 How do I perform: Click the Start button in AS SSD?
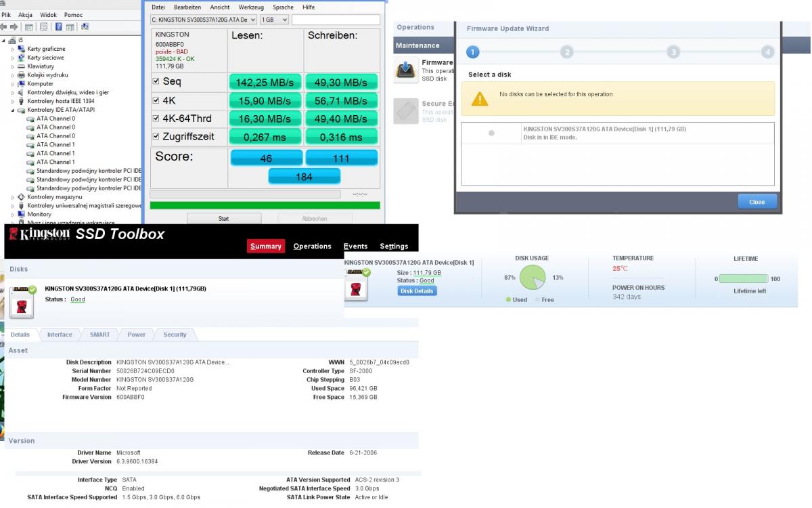[x=224, y=218]
